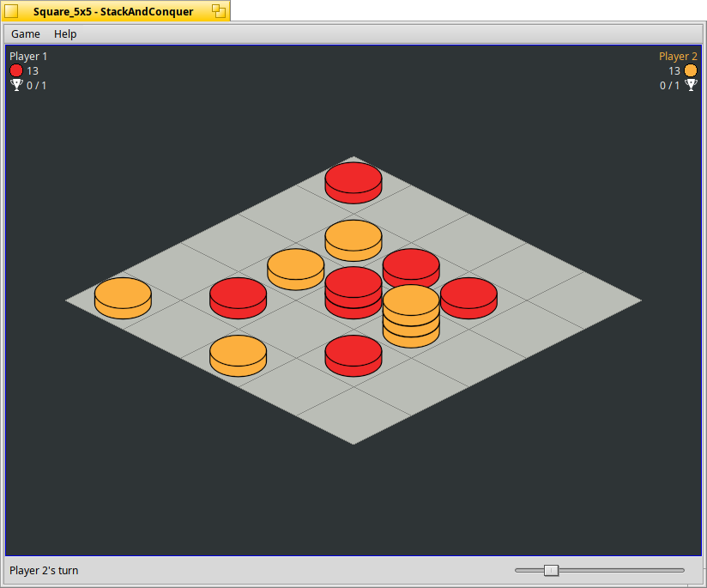The height and width of the screenshot is (588, 707).
Task: Open the Game menu
Action: click(x=25, y=33)
